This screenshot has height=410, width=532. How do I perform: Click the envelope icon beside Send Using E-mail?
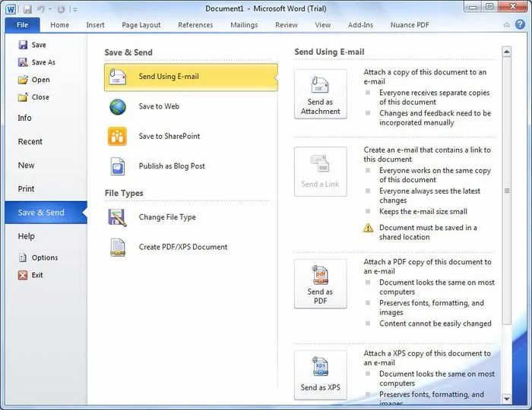[118, 76]
